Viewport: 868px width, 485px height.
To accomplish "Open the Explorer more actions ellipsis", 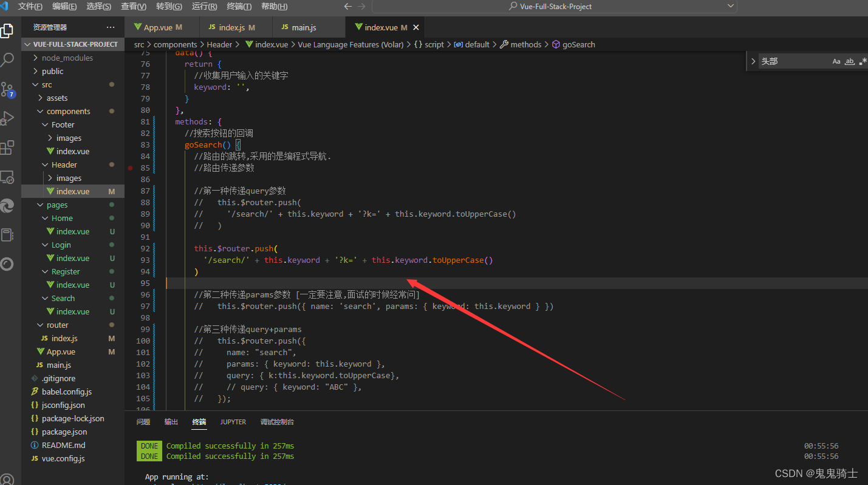I will click(111, 27).
